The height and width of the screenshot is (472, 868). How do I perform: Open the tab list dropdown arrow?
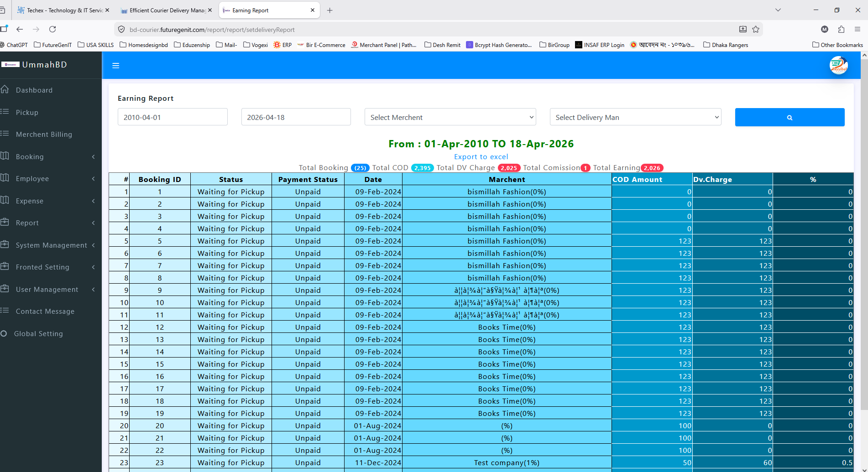tap(778, 10)
